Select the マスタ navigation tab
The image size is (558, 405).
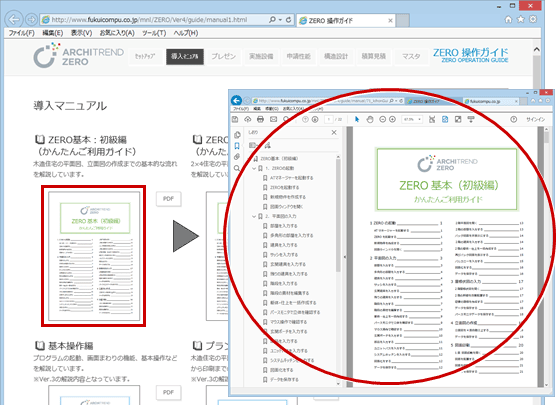411,56
